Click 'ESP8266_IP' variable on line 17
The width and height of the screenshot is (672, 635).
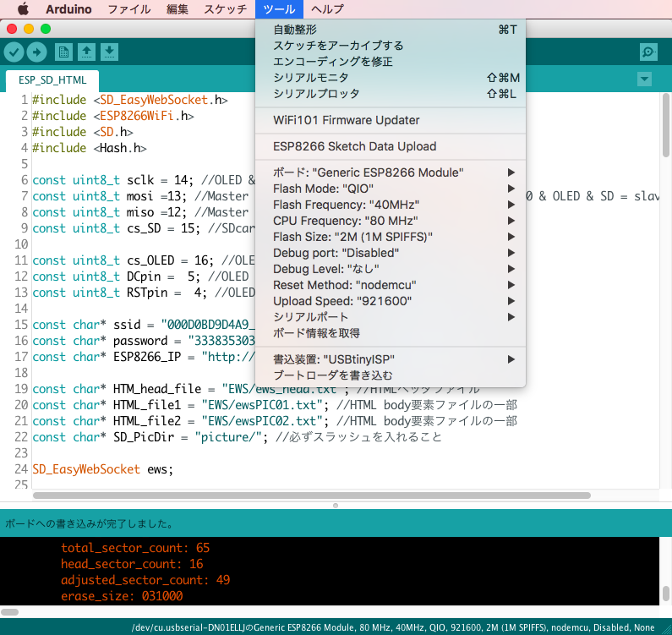(x=147, y=357)
